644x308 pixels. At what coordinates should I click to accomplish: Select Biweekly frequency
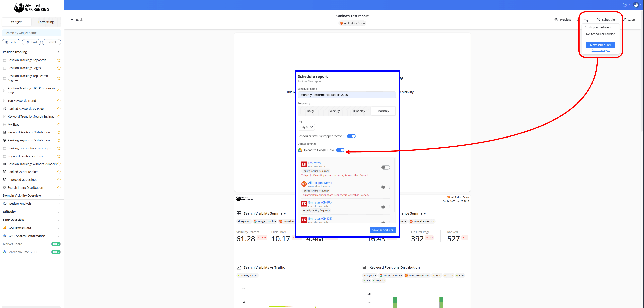tap(359, 111)
